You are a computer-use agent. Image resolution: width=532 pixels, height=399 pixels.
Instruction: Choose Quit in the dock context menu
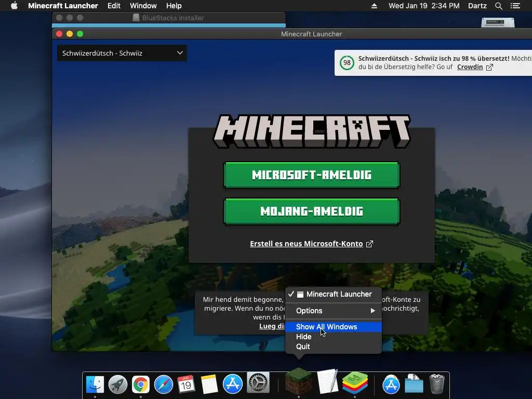(334, 347)
